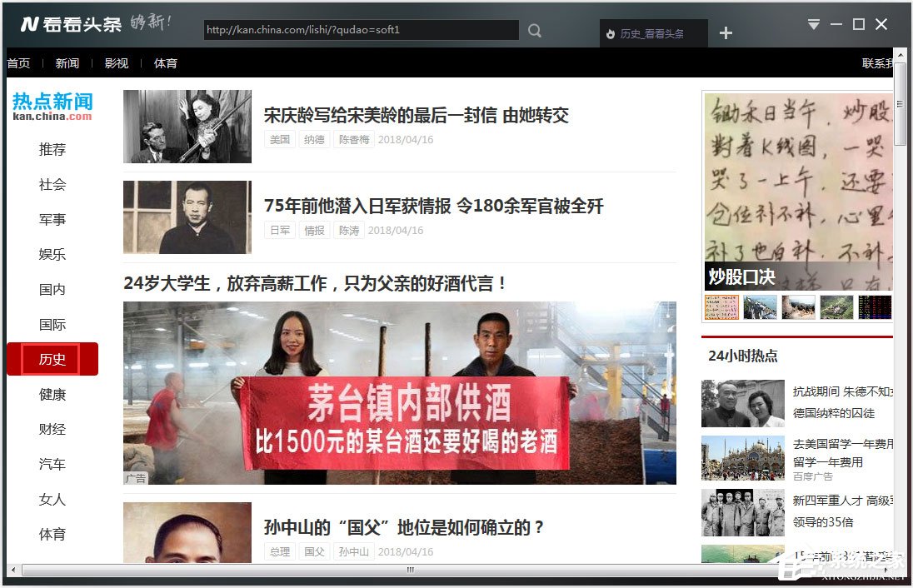Open a new tab with plus icon
This screenshot has width=913, height=588.
(x=726, y=33)
